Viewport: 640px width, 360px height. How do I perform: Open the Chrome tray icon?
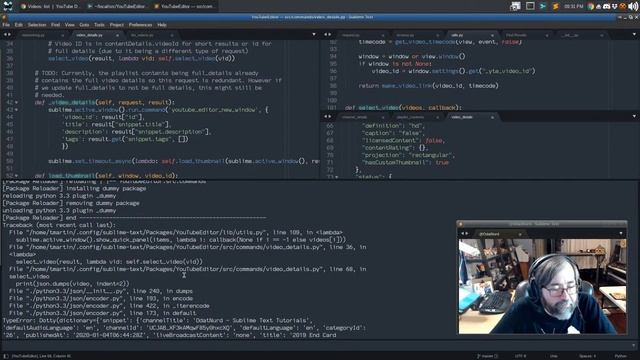pos(590,7)
